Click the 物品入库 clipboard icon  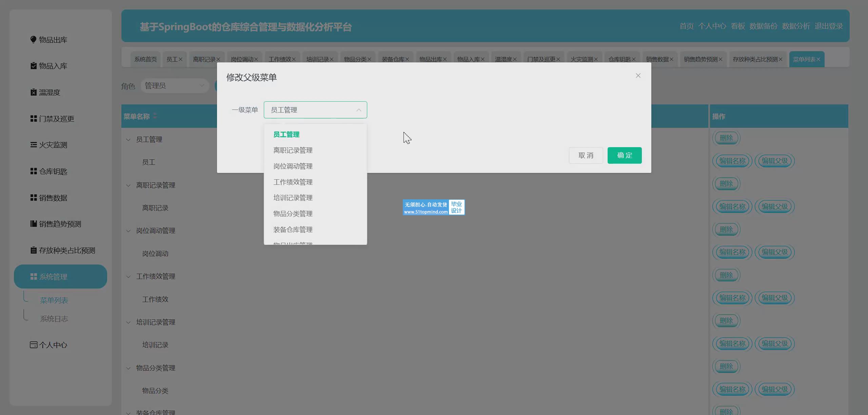point(33,66)
